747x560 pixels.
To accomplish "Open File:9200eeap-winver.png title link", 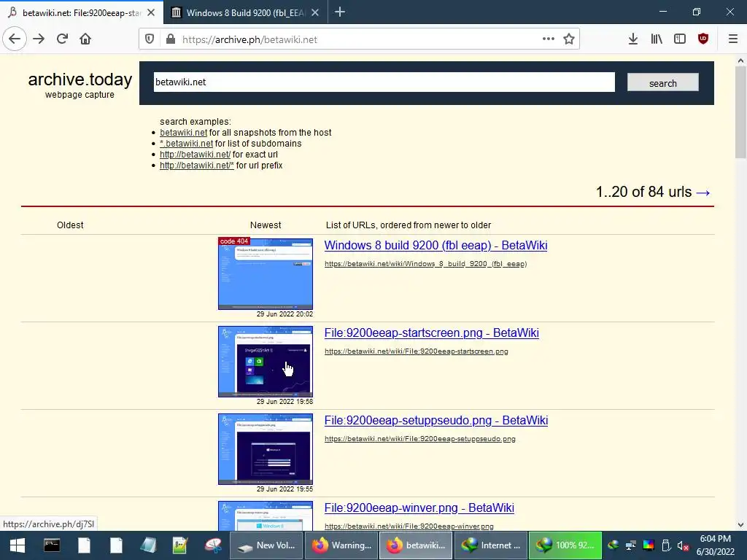I will pos(419,508).
